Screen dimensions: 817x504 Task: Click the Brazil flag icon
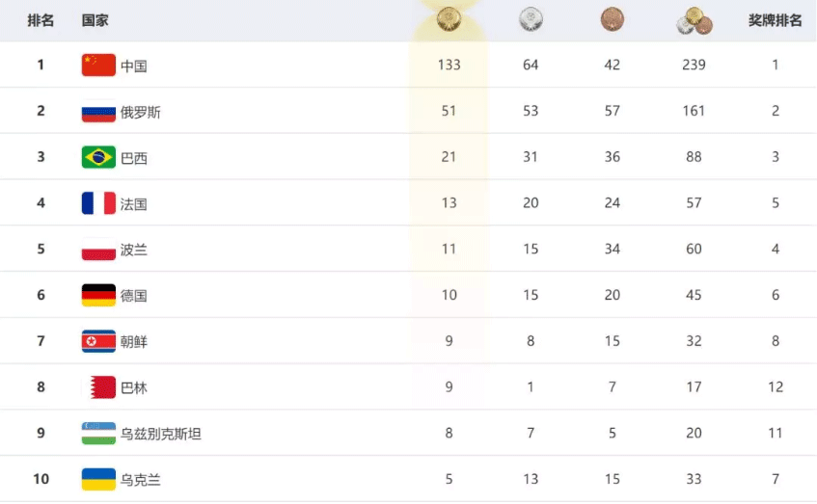(x=98, y=157)
